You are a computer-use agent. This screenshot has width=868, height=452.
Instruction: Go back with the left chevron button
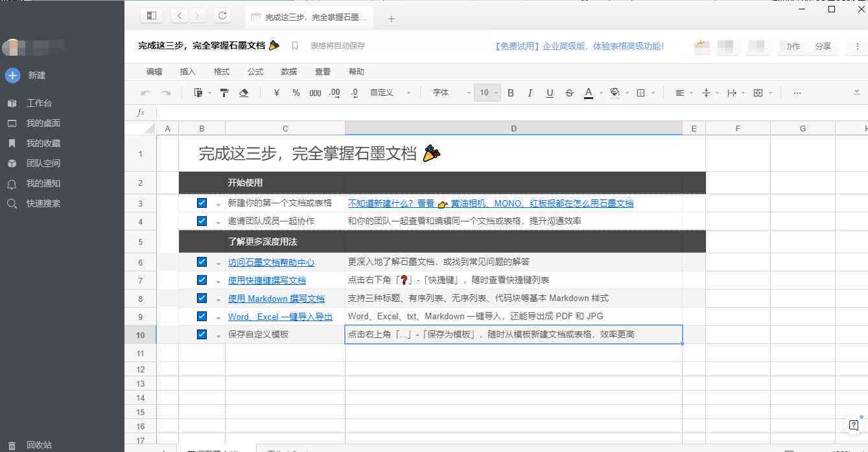[x=180, y=16]
